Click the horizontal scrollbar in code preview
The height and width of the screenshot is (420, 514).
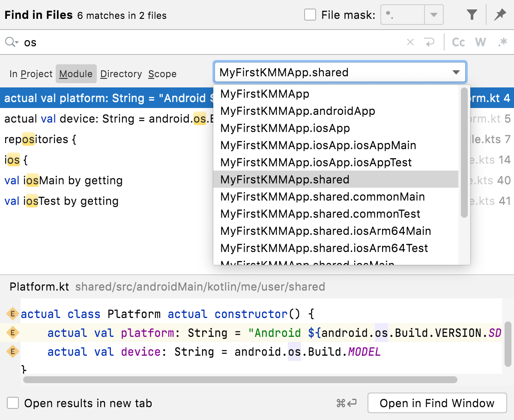click(x=240, y=380)
